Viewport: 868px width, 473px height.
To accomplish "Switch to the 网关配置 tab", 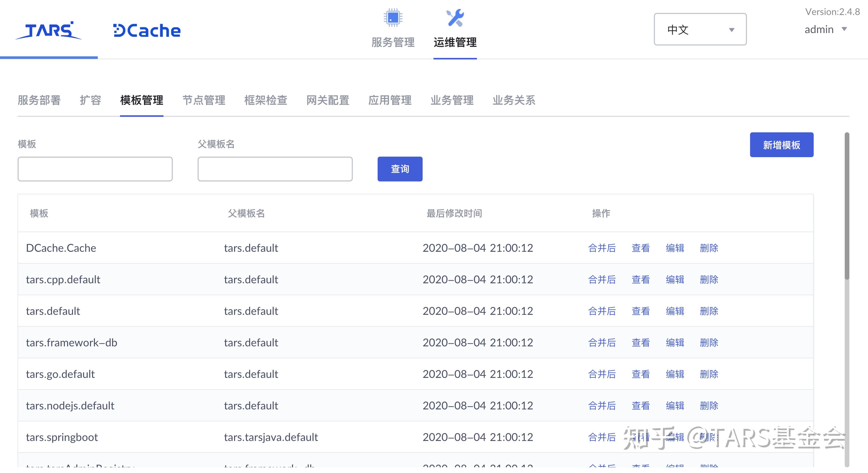I will (328, 100).
